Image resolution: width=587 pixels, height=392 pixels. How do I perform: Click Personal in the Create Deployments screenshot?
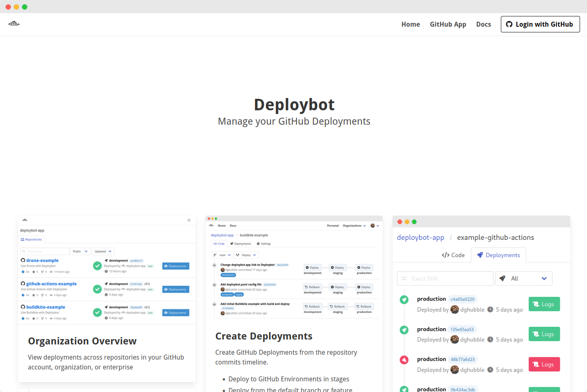[333, 226]
